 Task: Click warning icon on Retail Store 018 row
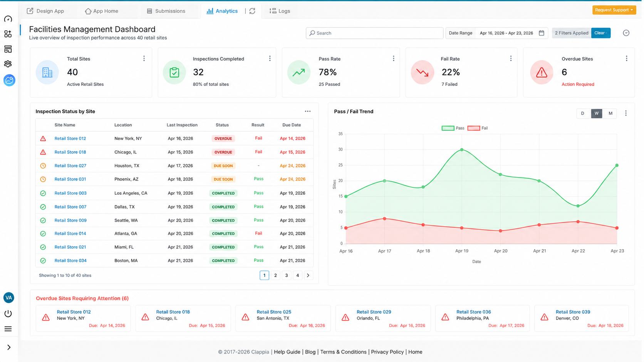tap(43, 152)
